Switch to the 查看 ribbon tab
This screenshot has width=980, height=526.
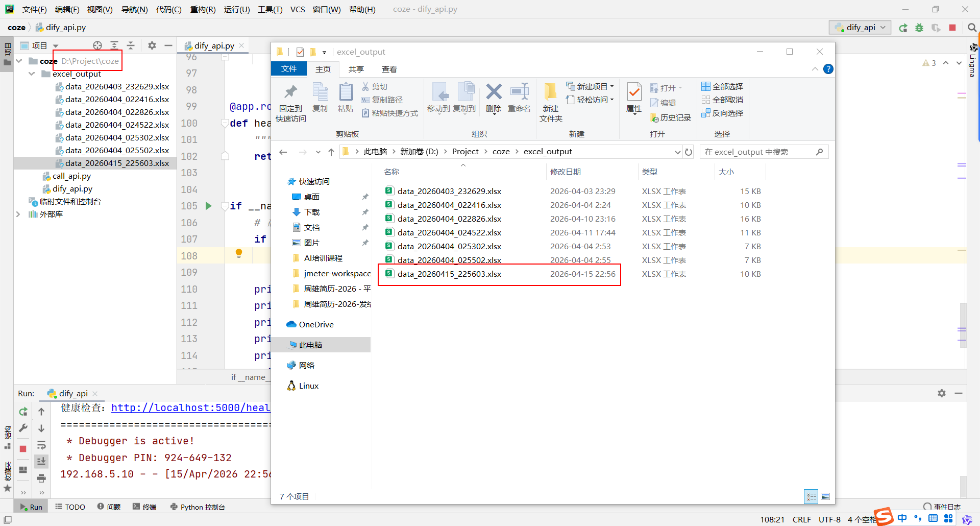coord(389,69)
